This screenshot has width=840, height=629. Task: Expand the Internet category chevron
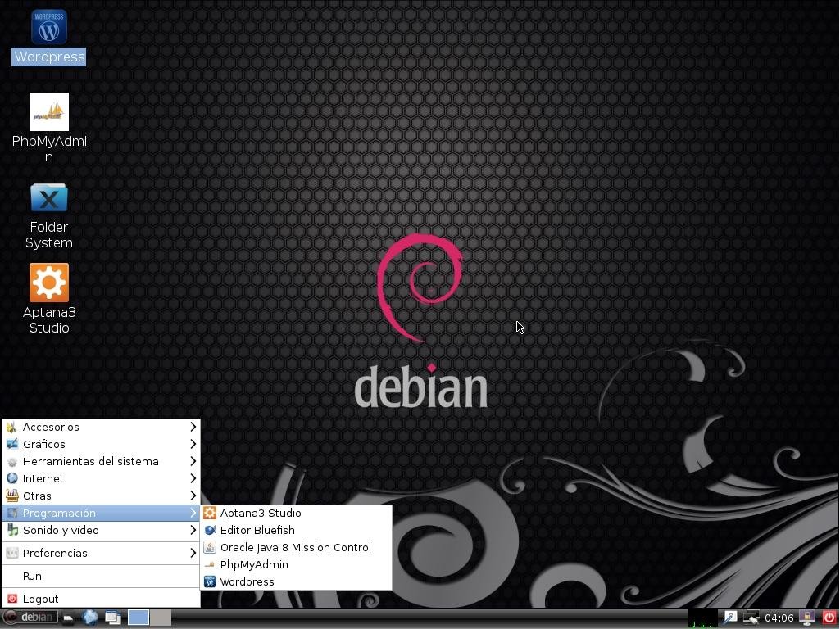point(193,478)
